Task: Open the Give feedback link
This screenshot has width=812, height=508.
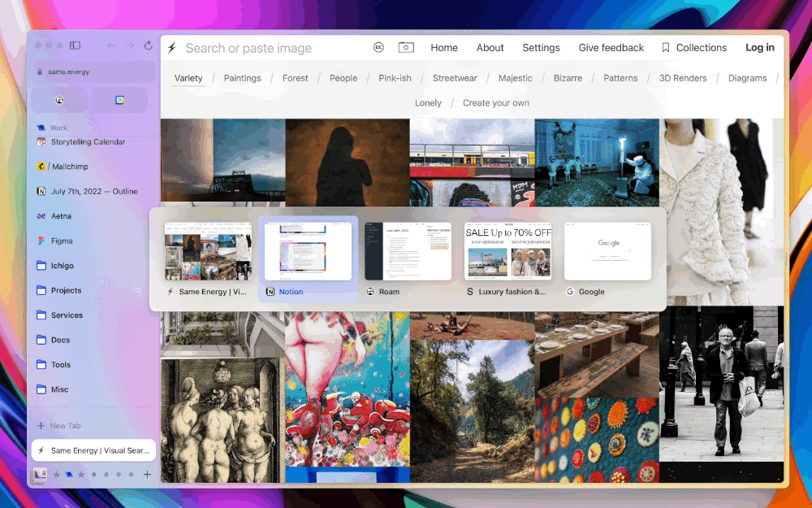Action: (x=611, y=47)
